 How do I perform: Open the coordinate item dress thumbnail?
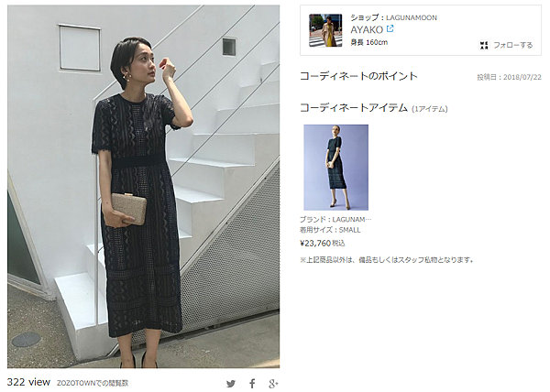point(336,168)
